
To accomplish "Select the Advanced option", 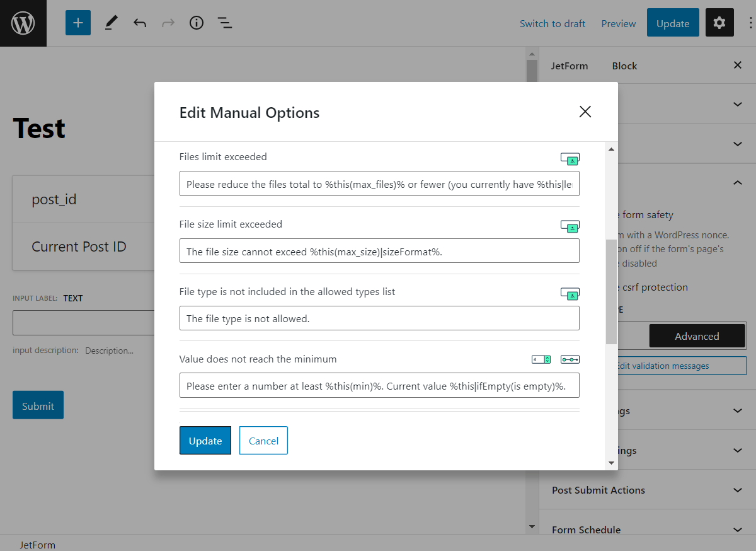I will point(697,336).
